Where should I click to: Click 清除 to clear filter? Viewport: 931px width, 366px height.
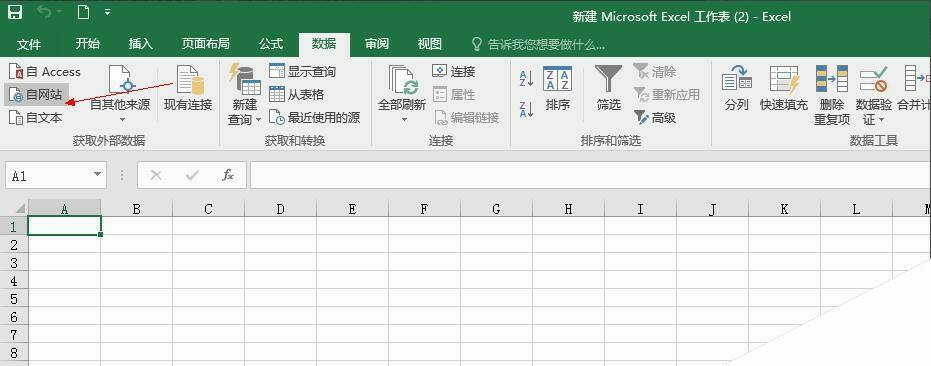(x=655, y=72)
